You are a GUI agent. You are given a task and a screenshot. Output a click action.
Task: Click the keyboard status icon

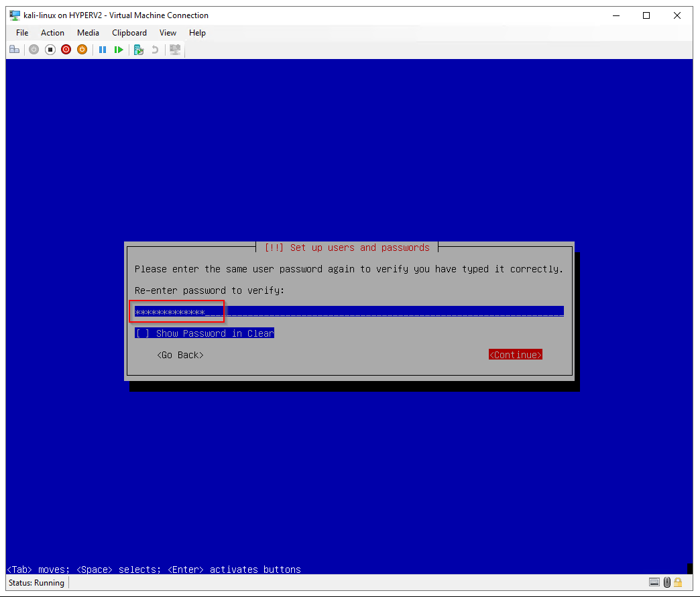654,582
